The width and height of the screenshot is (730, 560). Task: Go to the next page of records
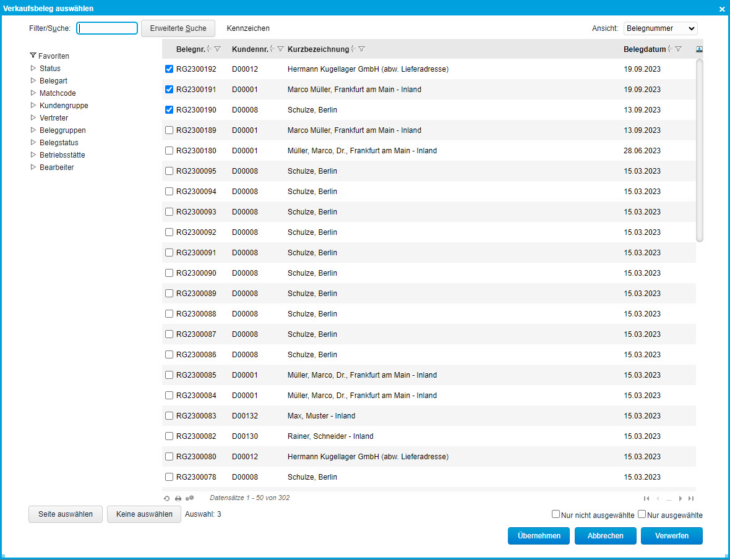click(x=680, y=498)
